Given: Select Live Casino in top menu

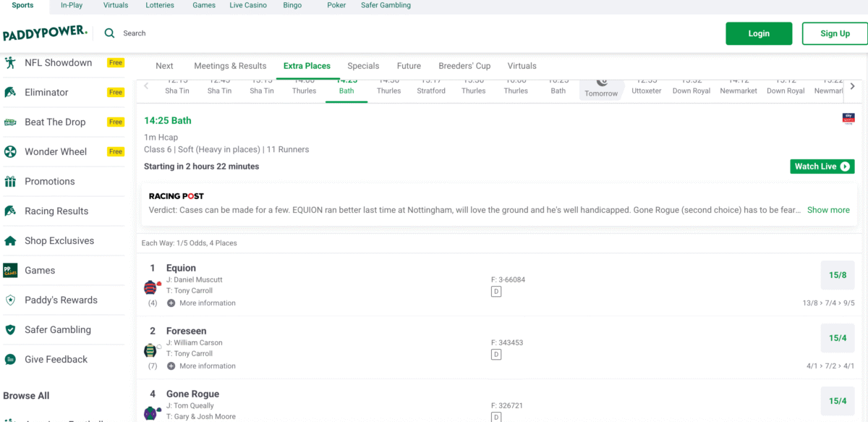Looking at the screenshot, I should click(248, 5).
